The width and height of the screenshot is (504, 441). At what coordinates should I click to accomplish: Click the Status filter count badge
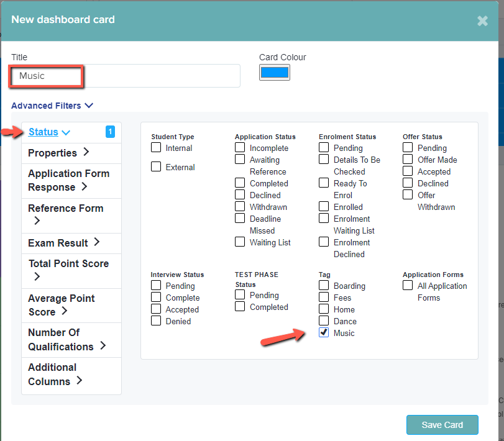tap(110, 132)
